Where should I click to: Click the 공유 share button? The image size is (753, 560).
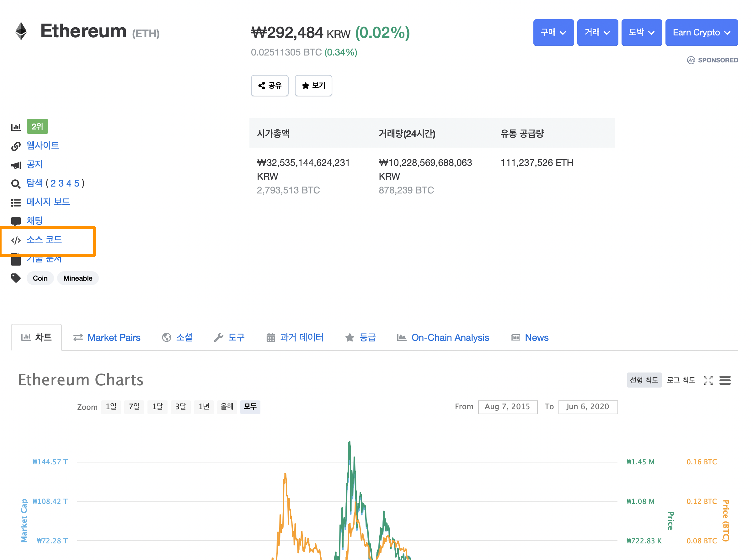click(x=270, y=85)
